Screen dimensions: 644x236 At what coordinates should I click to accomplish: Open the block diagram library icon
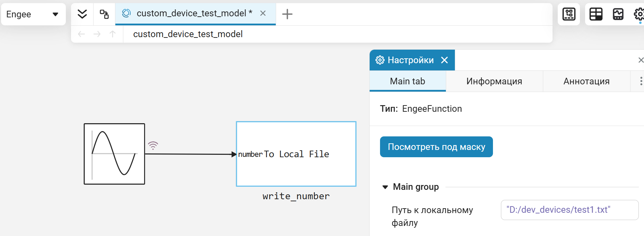pos(569,14)
